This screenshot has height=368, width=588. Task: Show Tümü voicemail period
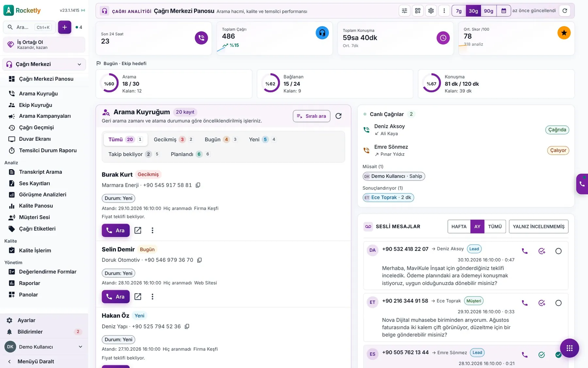495,226
